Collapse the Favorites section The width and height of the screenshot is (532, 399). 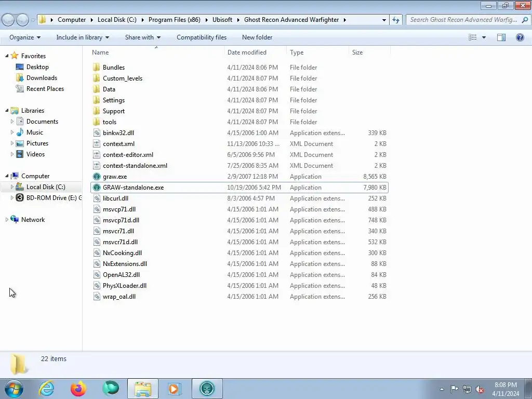(x=7, y=56)
